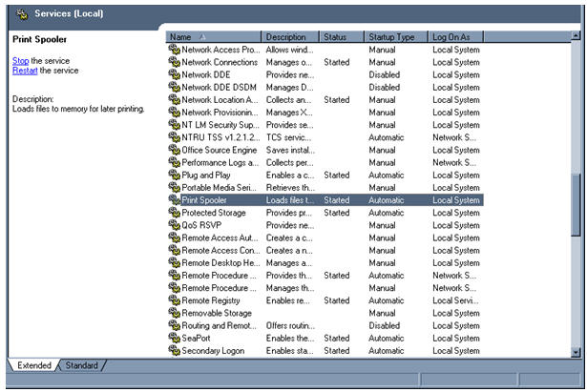Click the Network DDE service icon
Image resolution: width=587 pixels, height=392 pixels.
coord(174,75)
